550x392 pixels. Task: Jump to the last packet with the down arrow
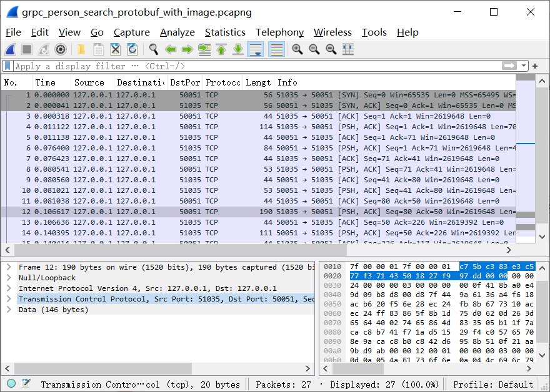(237, 49)
